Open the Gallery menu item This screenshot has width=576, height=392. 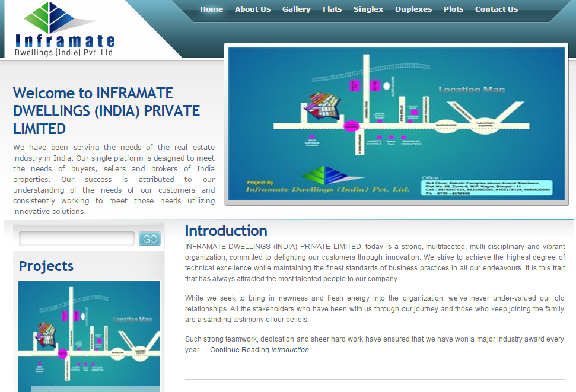click(296, 9)
